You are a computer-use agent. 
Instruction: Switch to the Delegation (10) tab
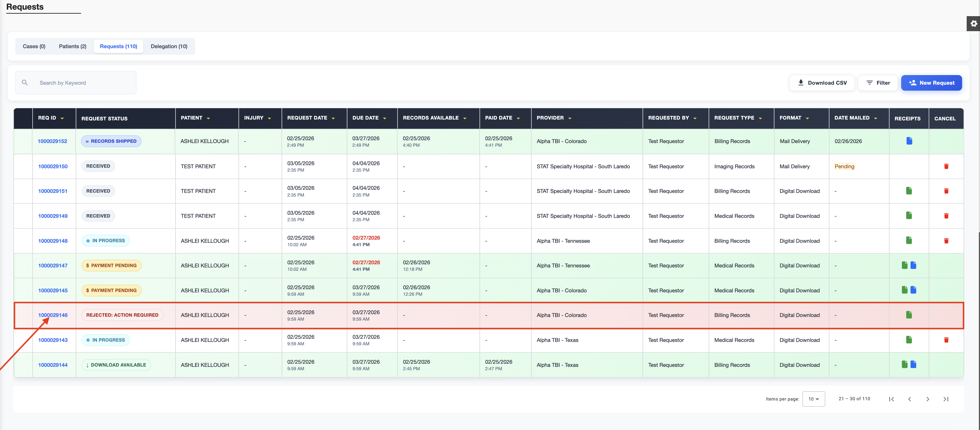(169, 46)
